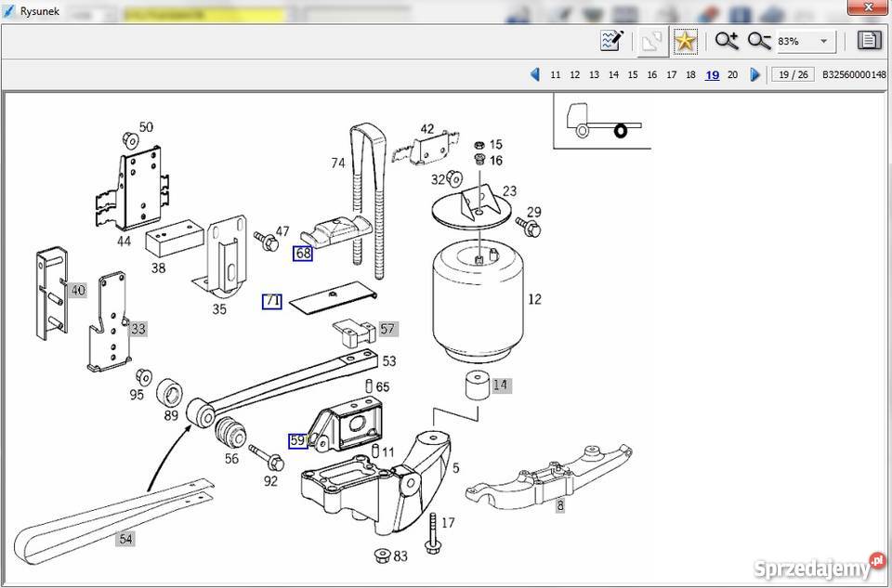This screenshot has width=892, height=588.
Task: Zoom out with the magnifier minus icon
Action: coord(759,41)
